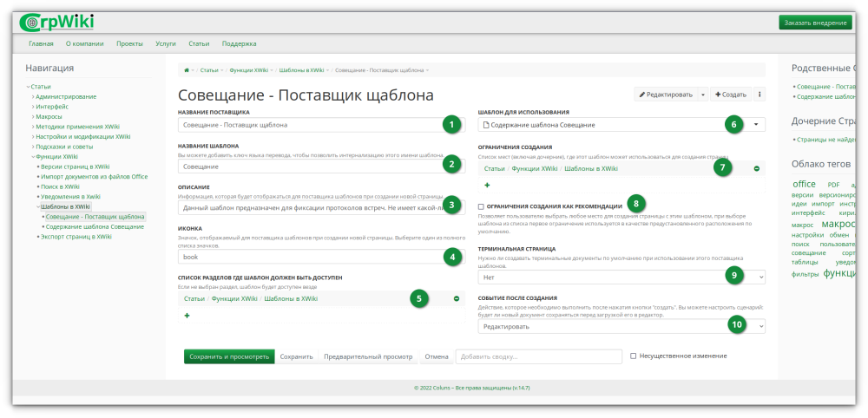Click Статьи link in список разделов path
This screenshot has height=418, width=868.
tap(194, 298)
